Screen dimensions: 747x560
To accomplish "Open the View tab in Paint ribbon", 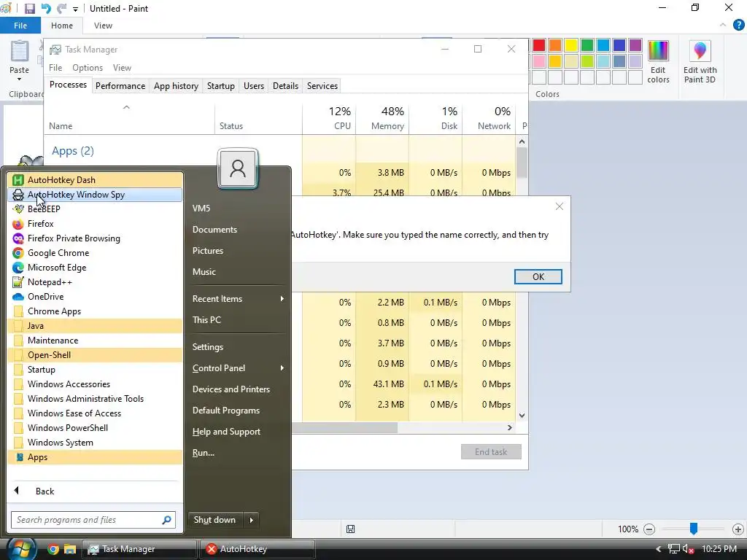I will (x=103, y=26).
